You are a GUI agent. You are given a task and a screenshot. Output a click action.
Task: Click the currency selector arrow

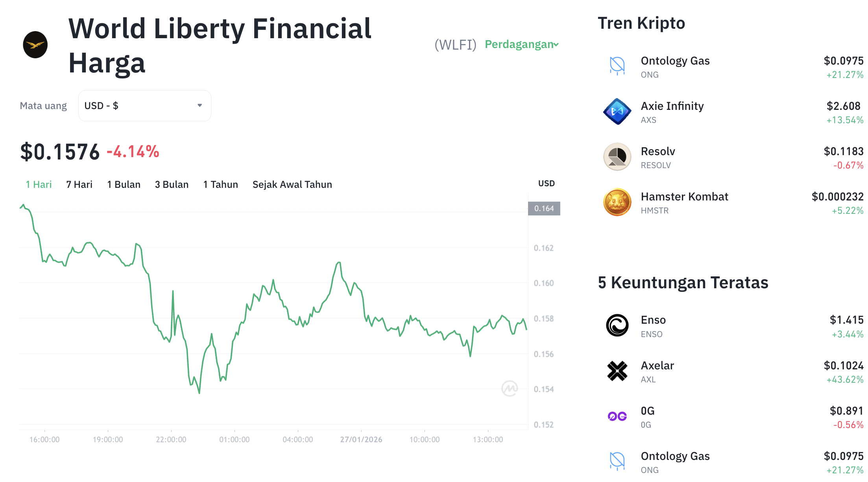pos(200,105)
